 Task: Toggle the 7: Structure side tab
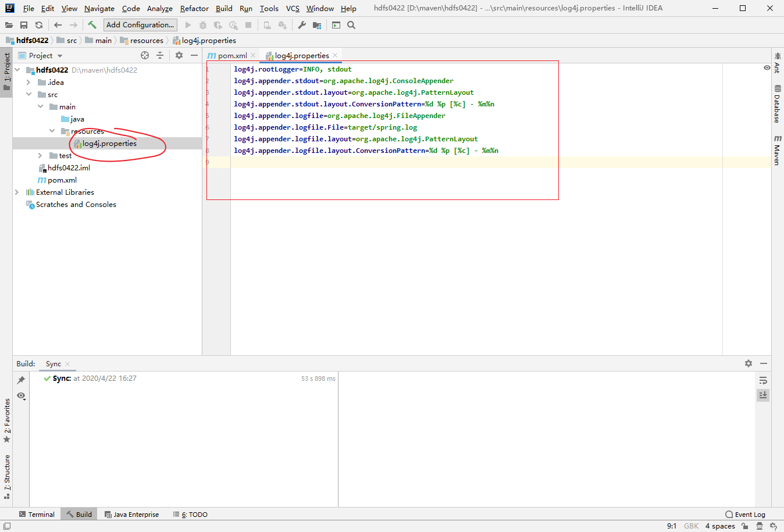(6, 477)
